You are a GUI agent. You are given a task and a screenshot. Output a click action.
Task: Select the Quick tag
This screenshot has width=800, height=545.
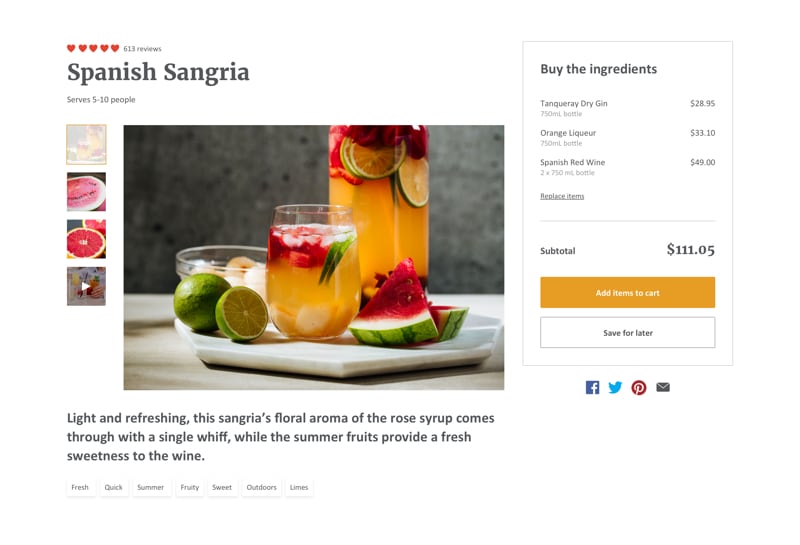coord(113,487)
